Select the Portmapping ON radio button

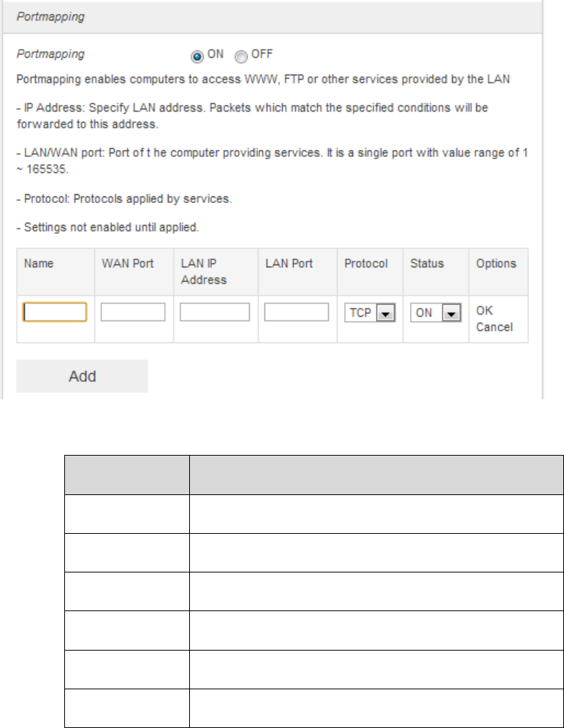[x=197, y=57]
